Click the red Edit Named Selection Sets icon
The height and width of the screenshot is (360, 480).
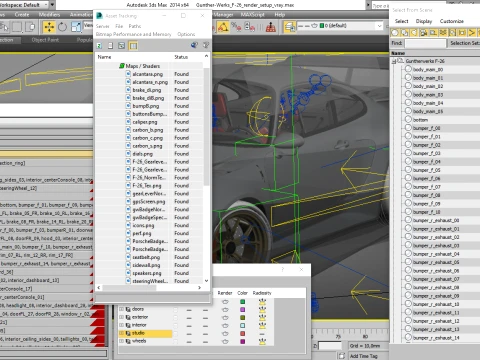(271, 27)
